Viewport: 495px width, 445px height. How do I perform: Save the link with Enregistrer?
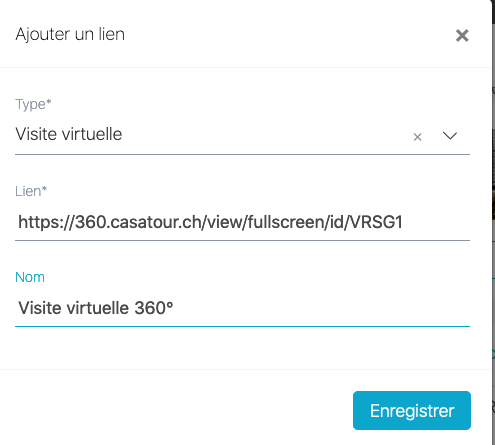click(412, 410)
